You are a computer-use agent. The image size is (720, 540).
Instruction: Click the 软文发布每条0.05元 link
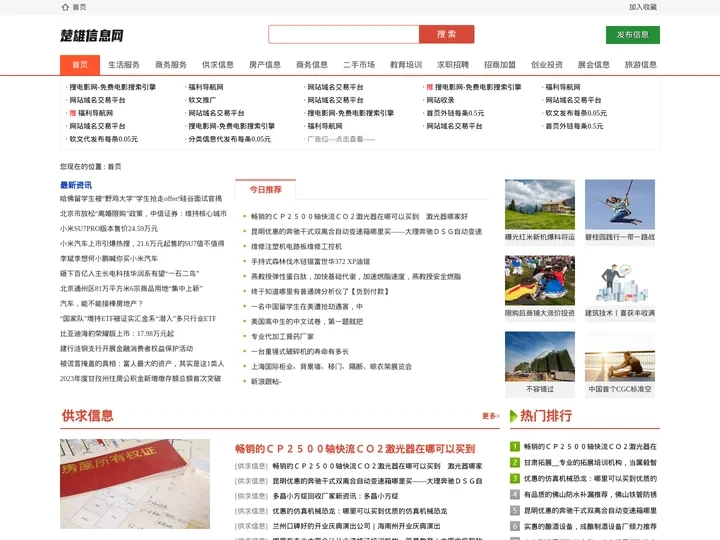click(576, 113)
